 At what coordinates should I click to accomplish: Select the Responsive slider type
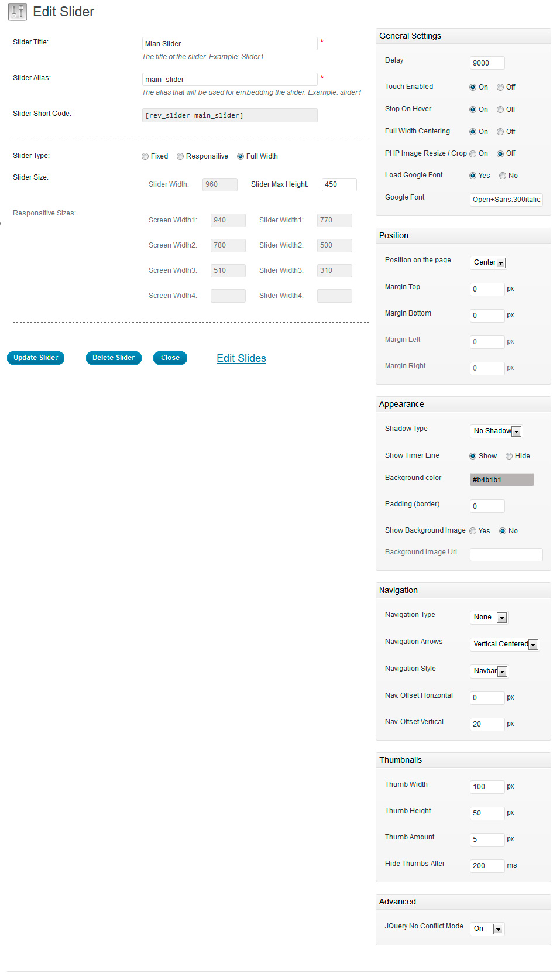point(180,156)
